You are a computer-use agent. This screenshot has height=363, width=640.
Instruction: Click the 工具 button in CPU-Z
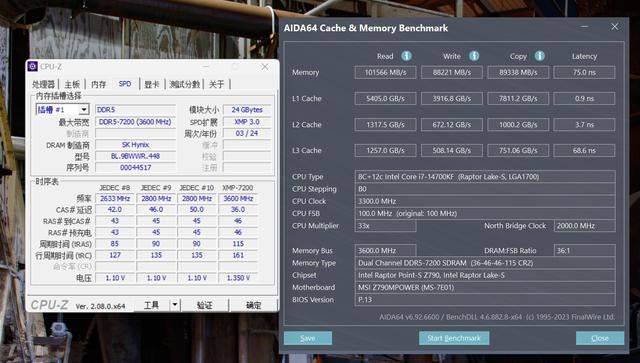(151, 305)
